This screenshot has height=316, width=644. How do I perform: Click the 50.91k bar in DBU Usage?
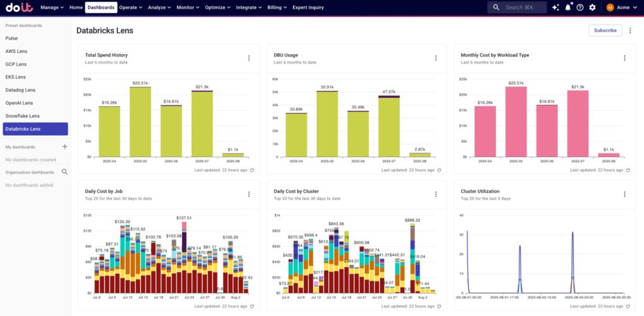[x=327, y=124]
